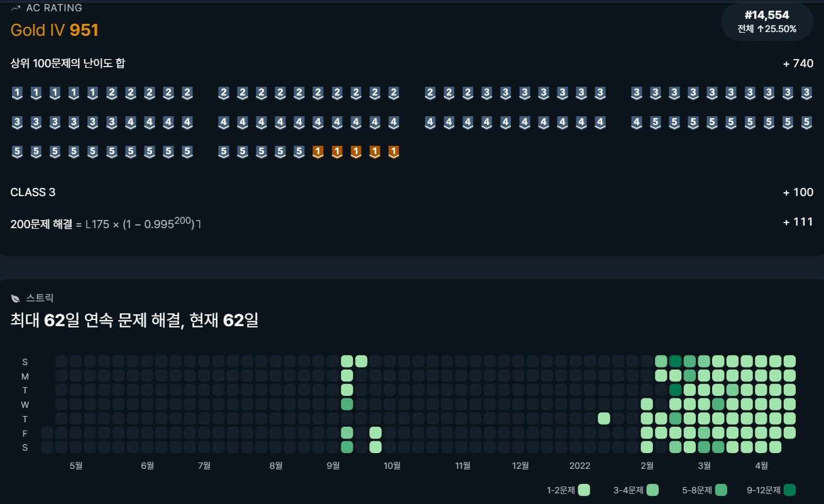This screenshot has width=824, height=504.
Task: Click the 7월 month label
Action: coord(204,466)
